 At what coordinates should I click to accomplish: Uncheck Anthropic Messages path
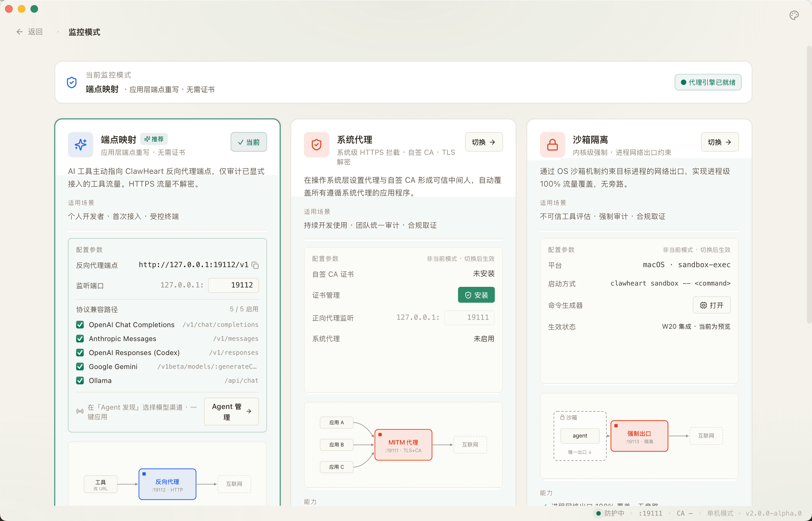point(80,339)
